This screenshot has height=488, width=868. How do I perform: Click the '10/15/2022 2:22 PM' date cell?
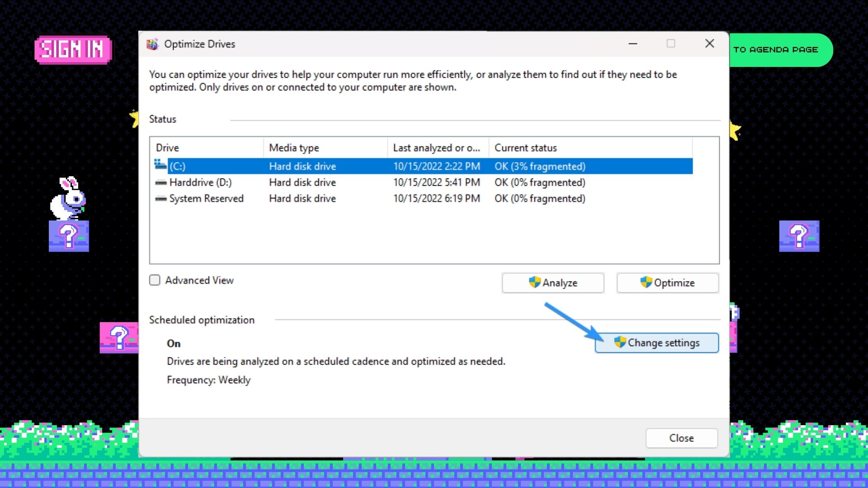pos(437,166)
